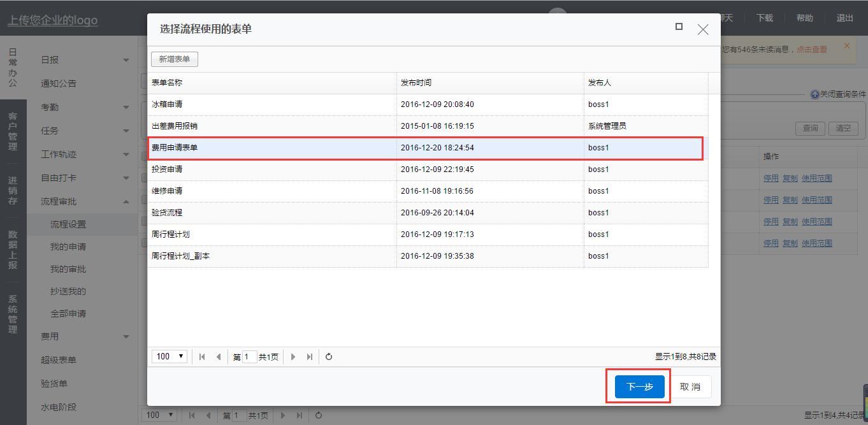Click the 新增表单 button
This screenshot has width=868, height=425.
(175, 59)
